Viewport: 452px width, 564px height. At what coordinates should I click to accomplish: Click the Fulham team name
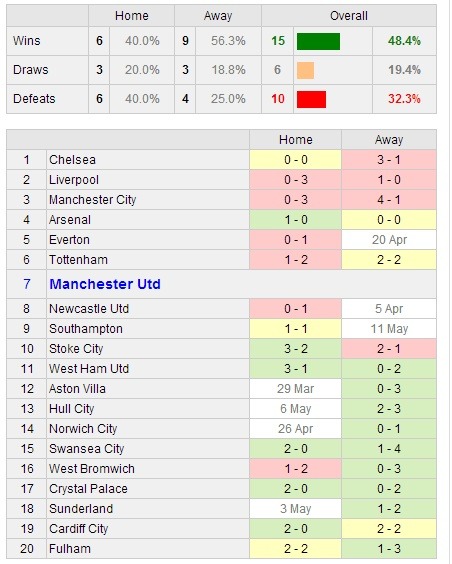tap(70, 549)
